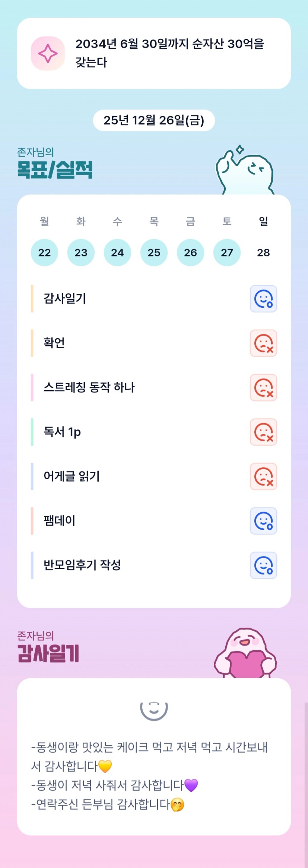Select Sunday the 28th date

(x=263, y=253)
